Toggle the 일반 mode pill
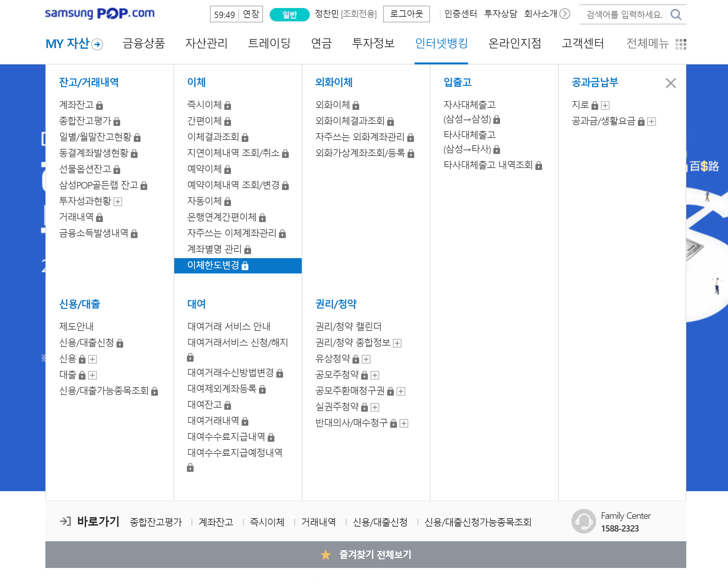Image resolution: width=728 pixels, height=584 pixels. click(289, 14)
